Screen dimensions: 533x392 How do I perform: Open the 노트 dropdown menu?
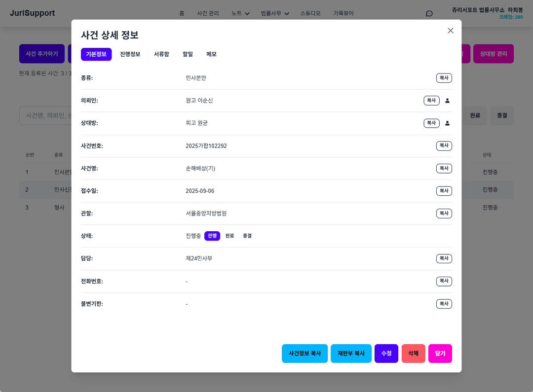[239, 13]
